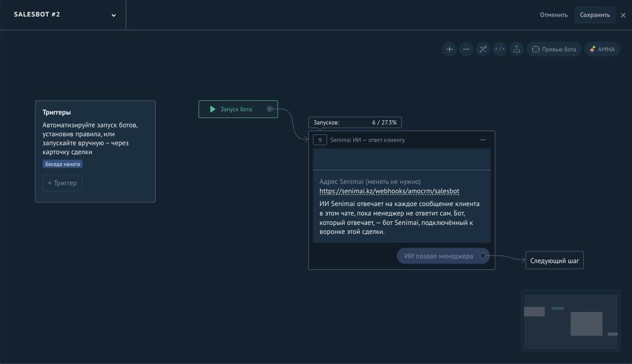Click the Триггеры panel heading
632x364 pixels.
coord(57,113)
